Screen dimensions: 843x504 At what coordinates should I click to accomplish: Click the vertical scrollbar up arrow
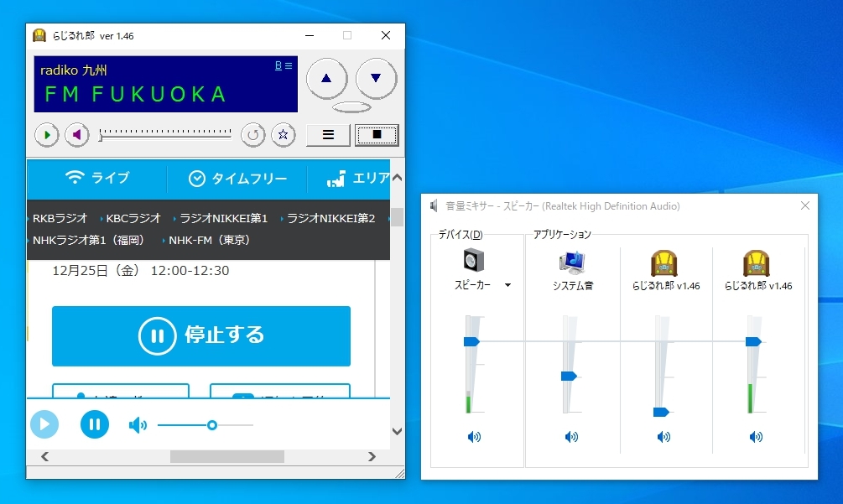point(398,177)
